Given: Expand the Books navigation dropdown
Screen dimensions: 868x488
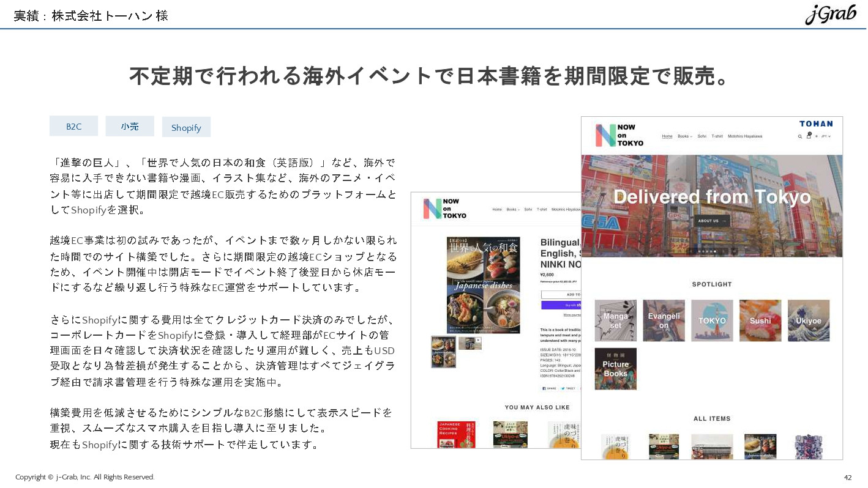Looking at the screenshot, I should 684,136.
